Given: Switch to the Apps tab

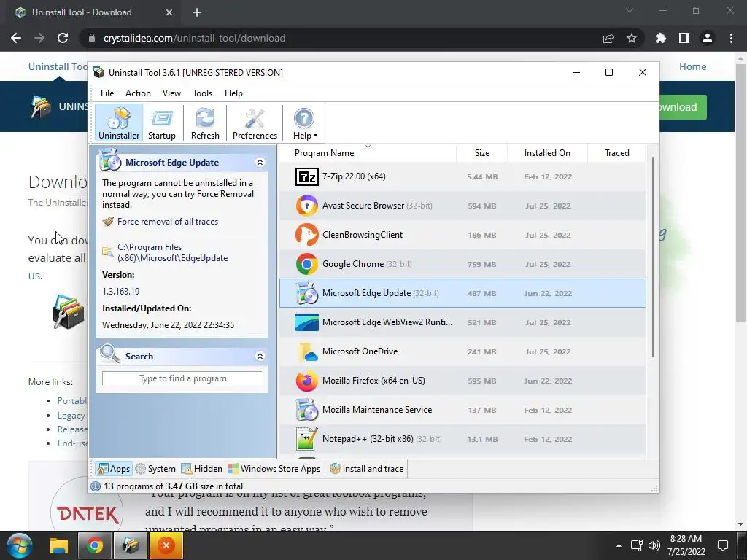Looking at the screenshot, I should click(113, 469).
